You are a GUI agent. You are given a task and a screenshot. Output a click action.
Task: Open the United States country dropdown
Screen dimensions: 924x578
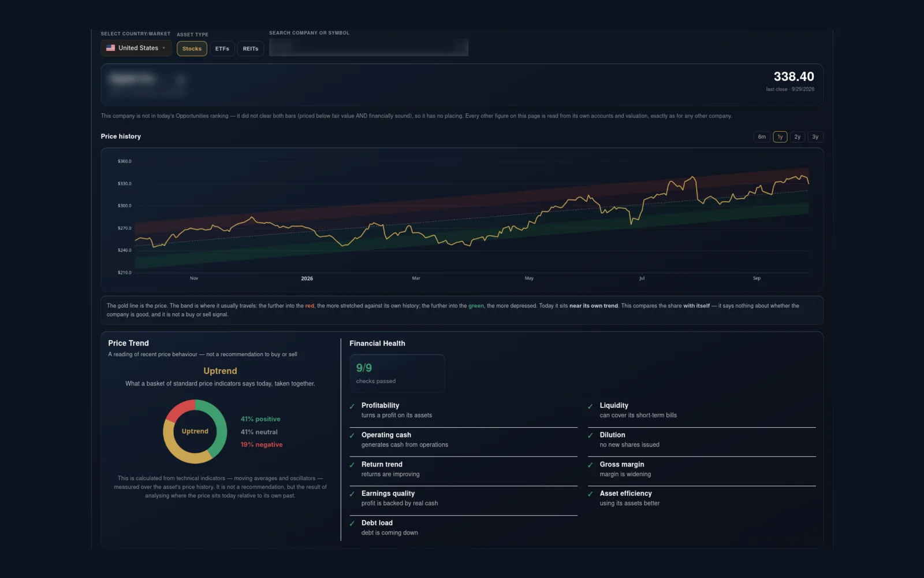click(136, 48)
